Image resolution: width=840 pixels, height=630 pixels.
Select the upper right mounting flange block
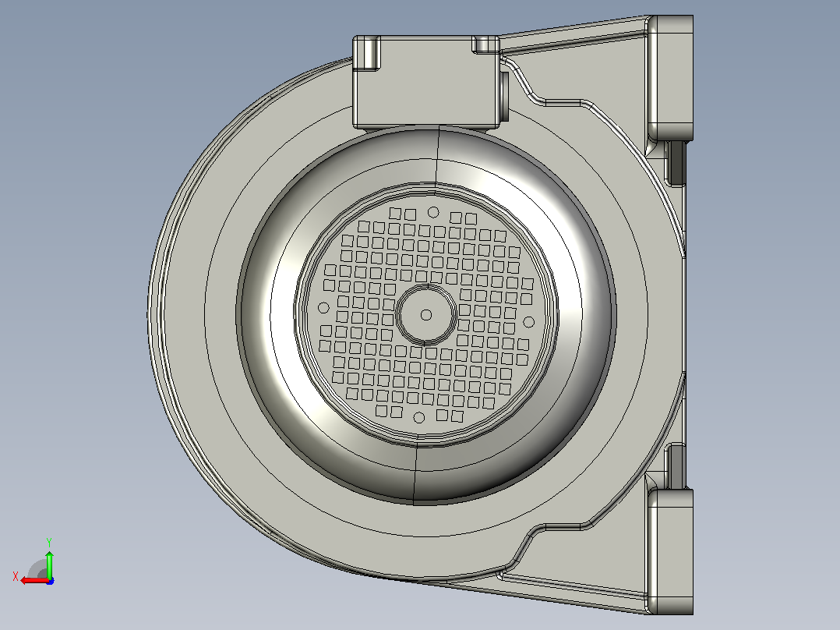click(x=671, y=78)
